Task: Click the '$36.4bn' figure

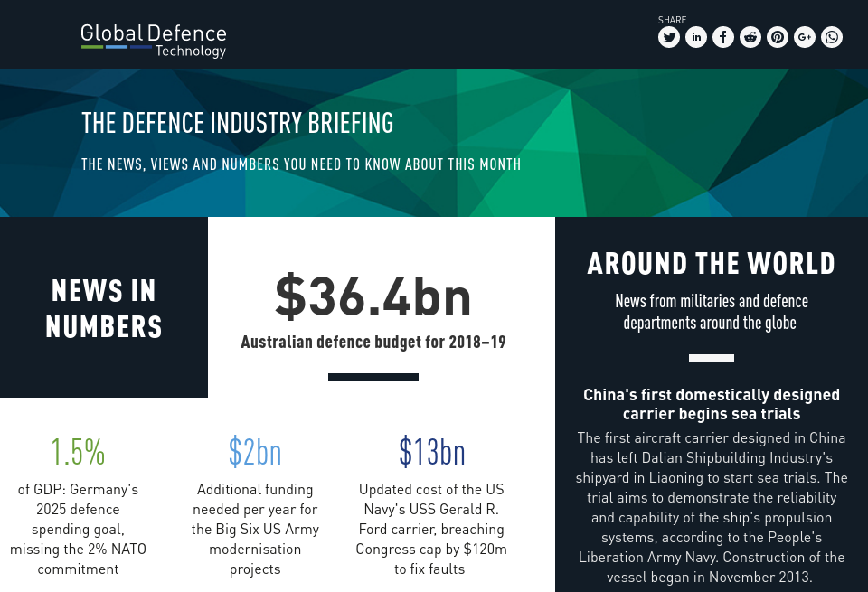Action: (373, 296)
